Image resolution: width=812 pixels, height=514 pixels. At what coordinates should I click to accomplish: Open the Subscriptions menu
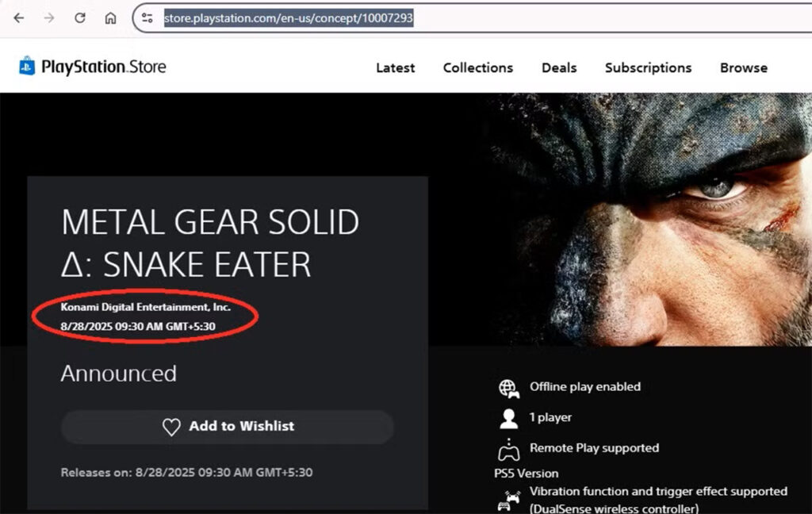click(x=648, y=68)
